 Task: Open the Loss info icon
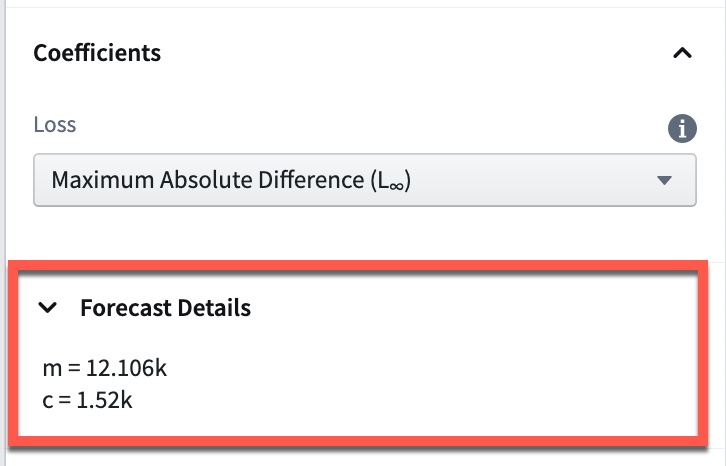click(x=682, y=128)
